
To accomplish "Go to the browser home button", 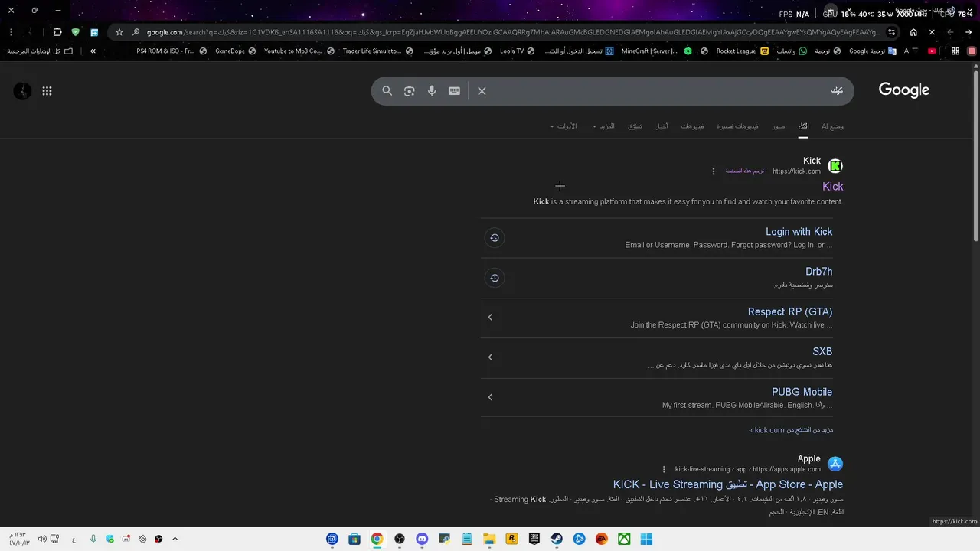I will click(x=913, y=32).
